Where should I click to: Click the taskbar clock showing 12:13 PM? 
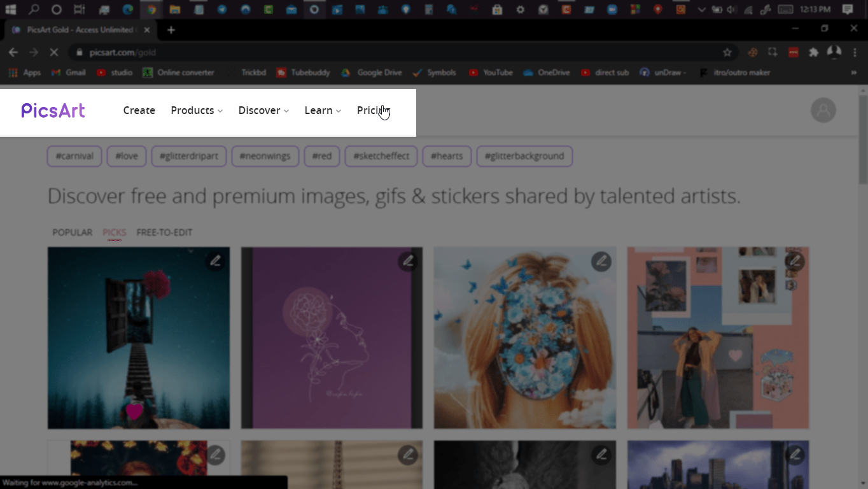click(x=816, y=10)
